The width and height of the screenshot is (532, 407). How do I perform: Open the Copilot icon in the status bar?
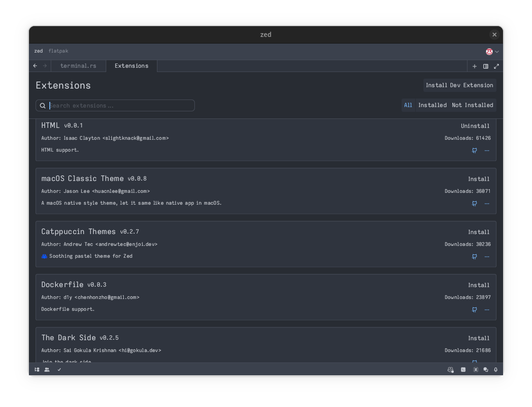(450, 370)
